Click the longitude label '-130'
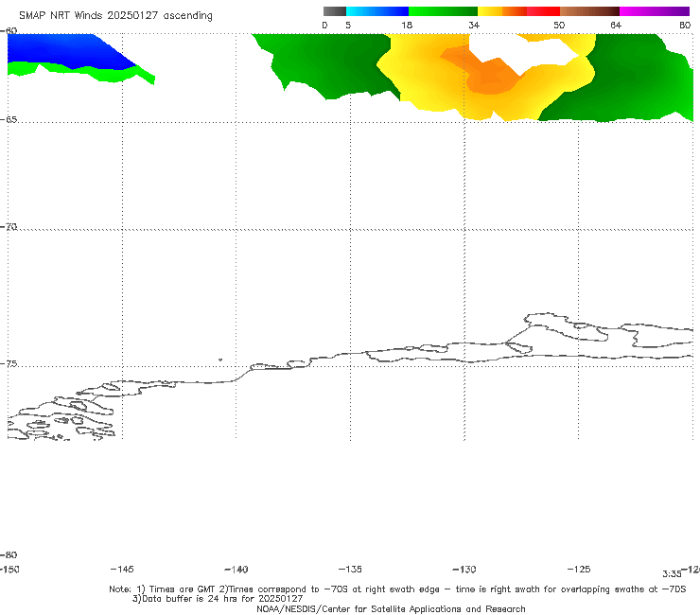This screenshot has height=615, width=700. [x=464, y=570]
